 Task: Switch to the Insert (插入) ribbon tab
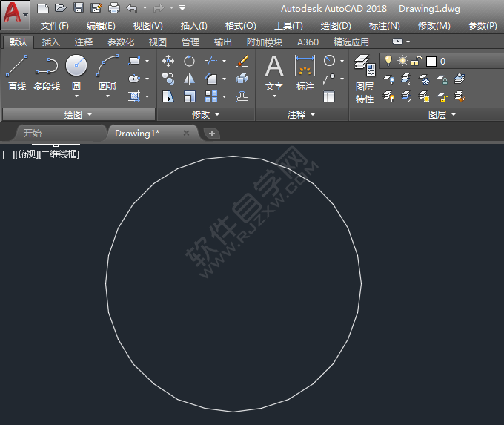click(x=51, y=42)
